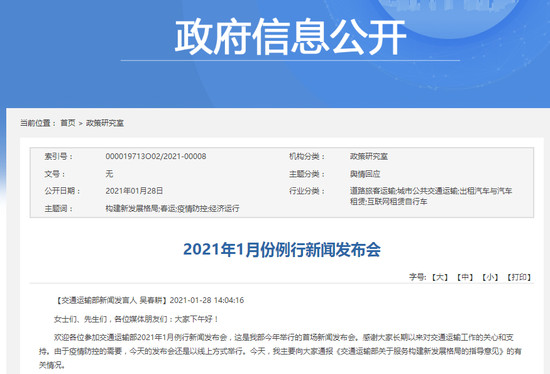
Task: Click the timestamp 2021-01-28 14:04:16
Action: click(x=207, y=300)
